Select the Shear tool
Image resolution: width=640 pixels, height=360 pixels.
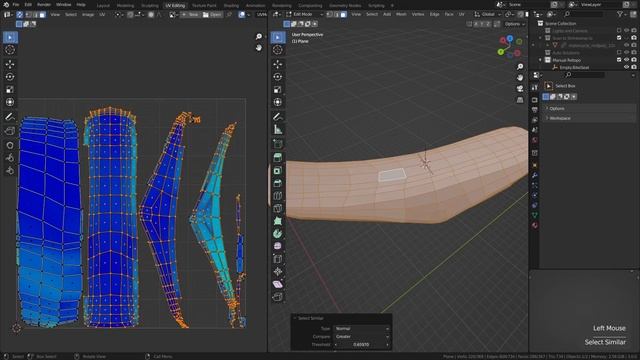278,284
